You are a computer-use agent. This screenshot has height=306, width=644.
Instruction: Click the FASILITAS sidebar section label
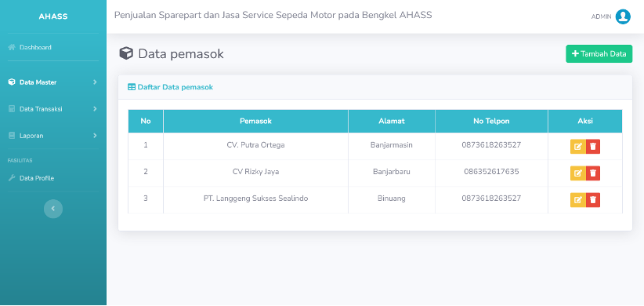pos(20,160)
